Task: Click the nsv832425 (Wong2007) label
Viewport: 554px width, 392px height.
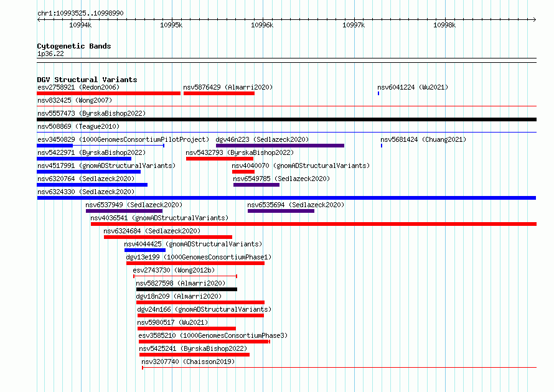Action: click(x=75, y=100)
